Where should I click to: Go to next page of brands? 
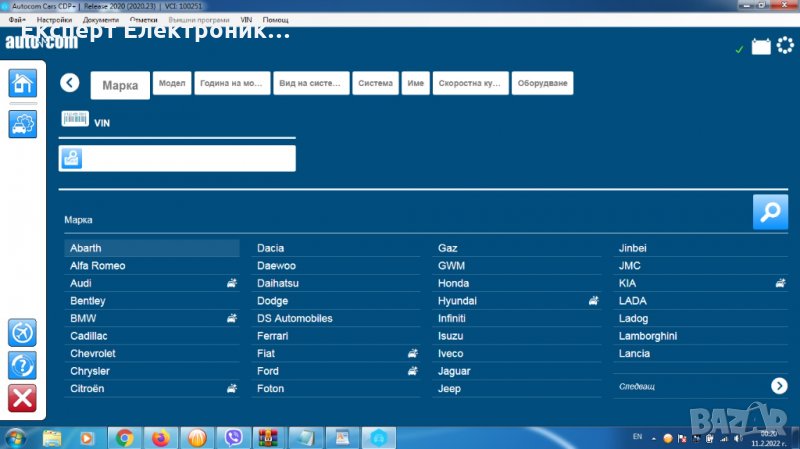point(779,385)
